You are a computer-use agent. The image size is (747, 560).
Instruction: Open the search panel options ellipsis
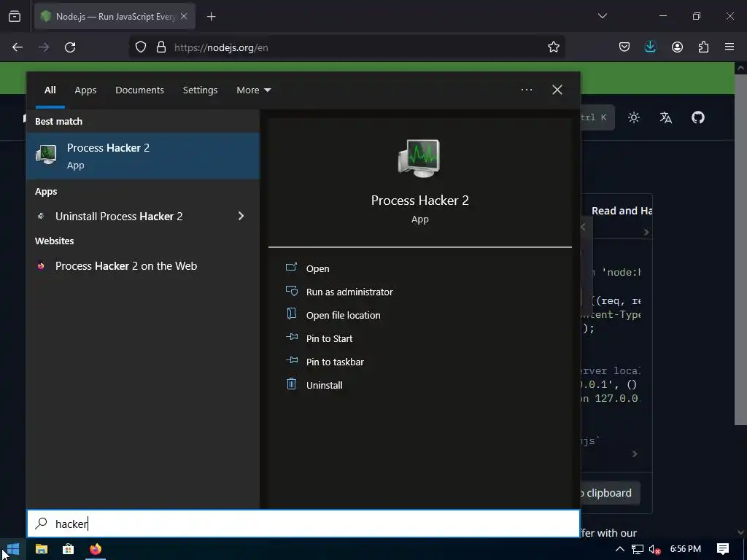tap(527, 90)
